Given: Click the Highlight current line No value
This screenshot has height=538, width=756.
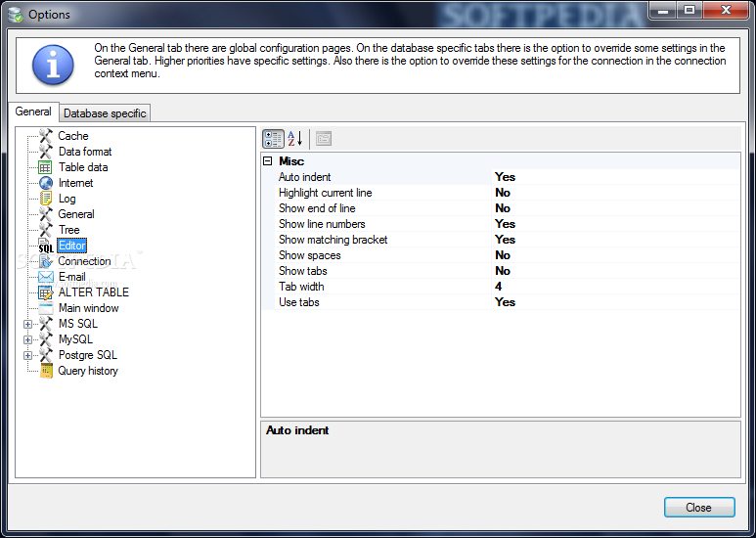Looking at the screenshot, I should (503, 193).
